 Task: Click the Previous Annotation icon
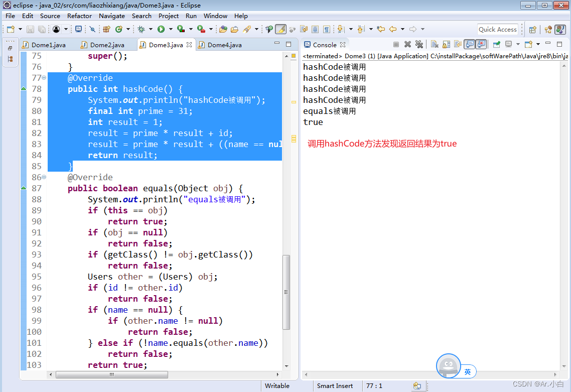(x=361, y=29)
